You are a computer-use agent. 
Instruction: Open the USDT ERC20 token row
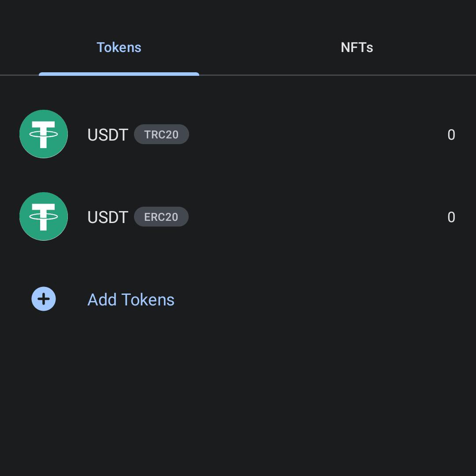click(x=309, y=217)
